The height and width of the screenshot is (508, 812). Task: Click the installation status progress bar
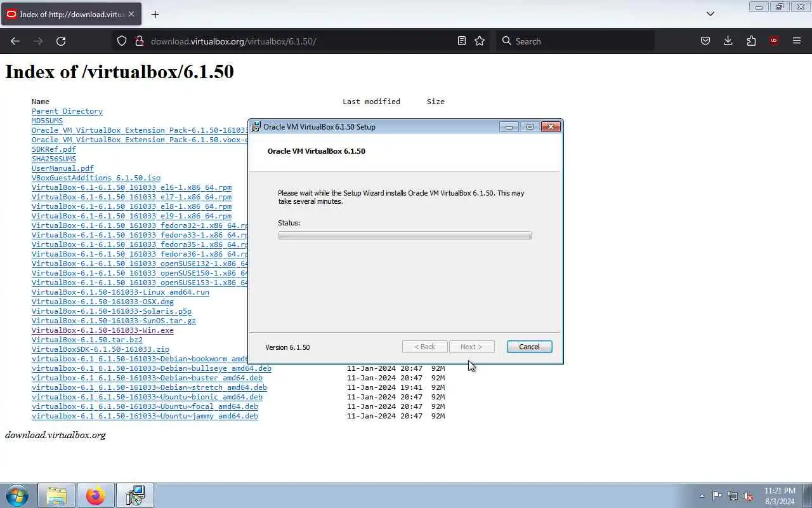(405, 236)
